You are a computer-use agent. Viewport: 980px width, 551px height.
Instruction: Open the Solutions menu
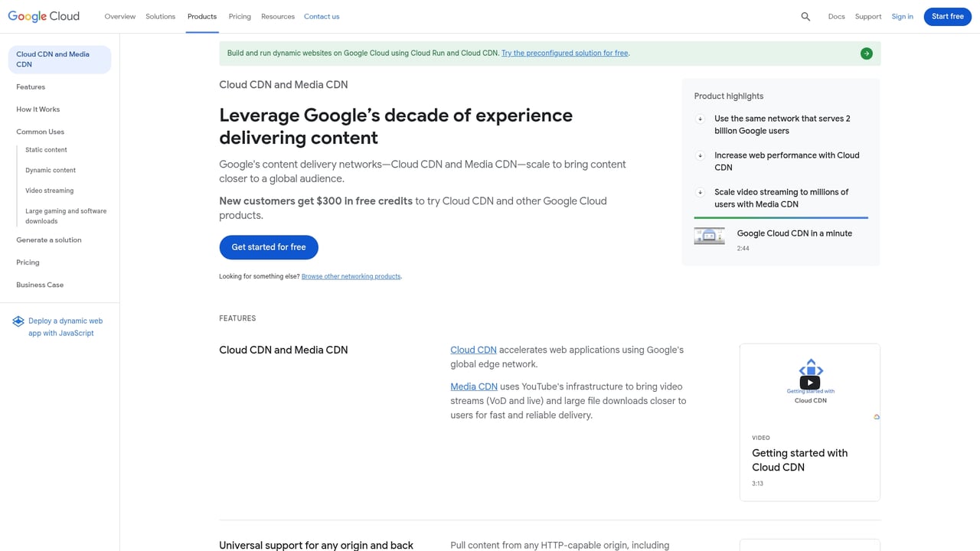click(x=160, y=16)
